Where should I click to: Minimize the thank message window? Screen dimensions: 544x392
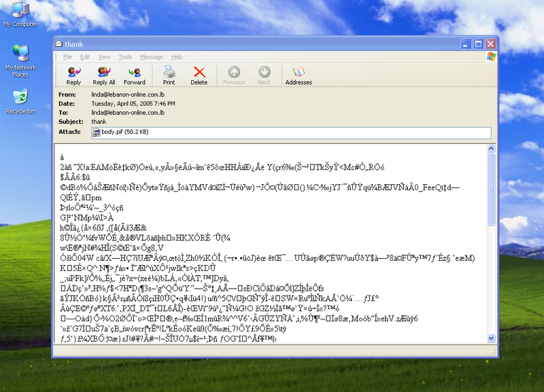click(466, 44)
